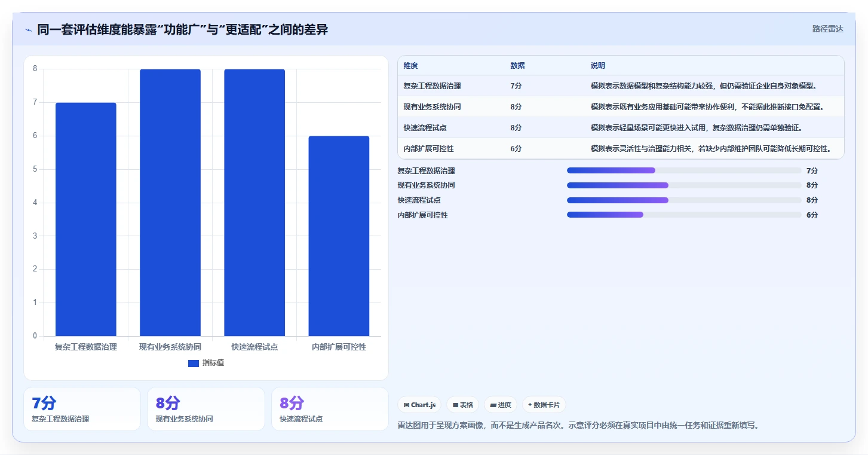The image size is (868, 455).
Task: Click the description about 轻量场景可能更快进入试用
Action: [x=697, y=128]
